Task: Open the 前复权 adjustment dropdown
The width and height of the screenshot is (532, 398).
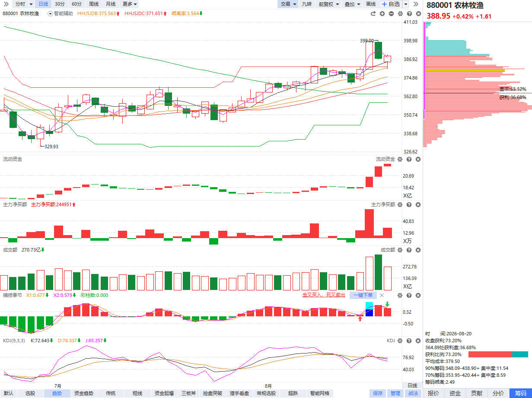Action: tap(328, 4)
